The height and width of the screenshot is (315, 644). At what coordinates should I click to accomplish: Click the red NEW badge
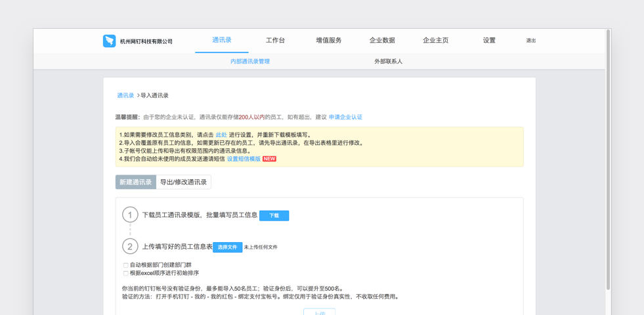point(269,159)
